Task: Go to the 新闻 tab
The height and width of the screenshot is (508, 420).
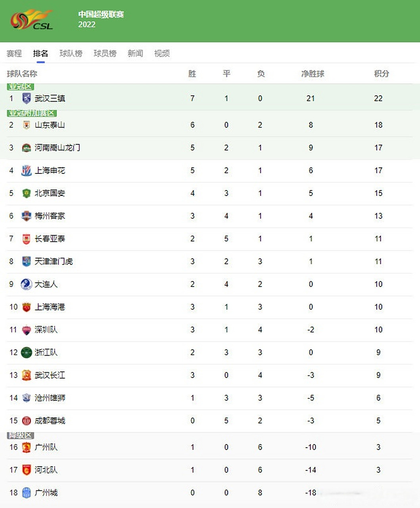Action: click(x=135, y=54)
